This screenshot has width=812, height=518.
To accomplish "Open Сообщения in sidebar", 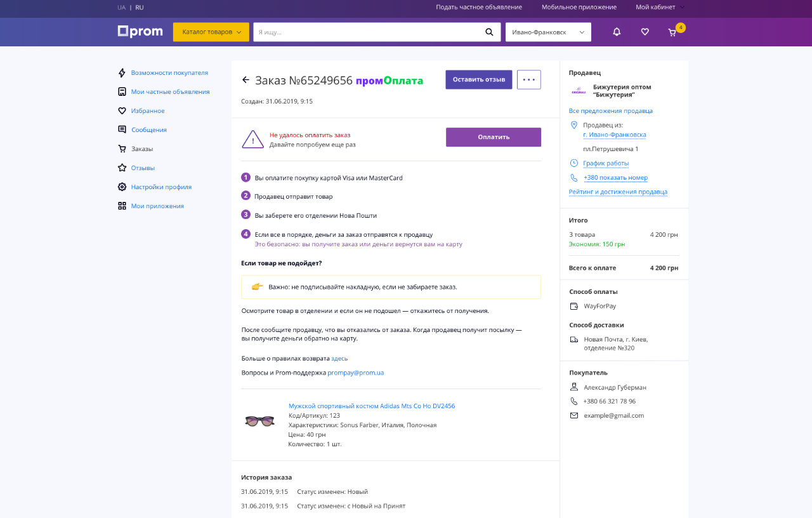I will (x=149, y=129).
